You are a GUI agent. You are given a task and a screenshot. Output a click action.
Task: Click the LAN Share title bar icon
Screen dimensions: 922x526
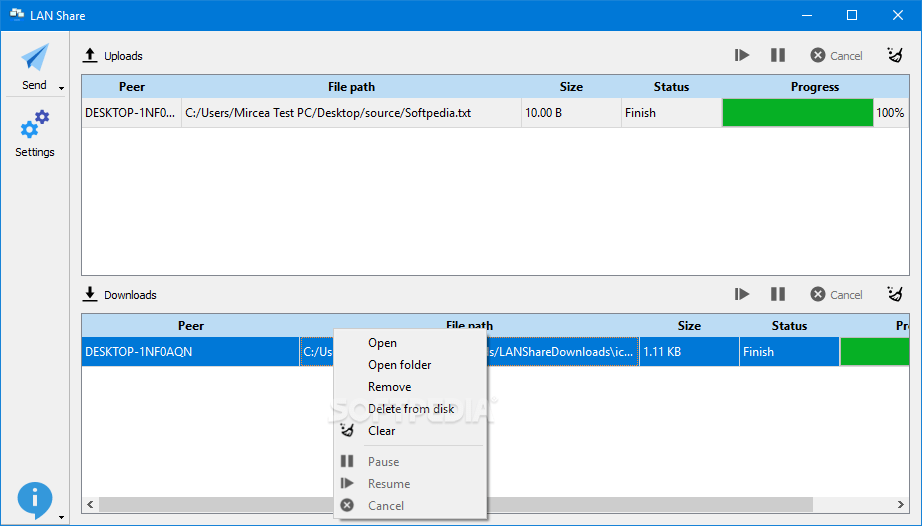point(16,15)
